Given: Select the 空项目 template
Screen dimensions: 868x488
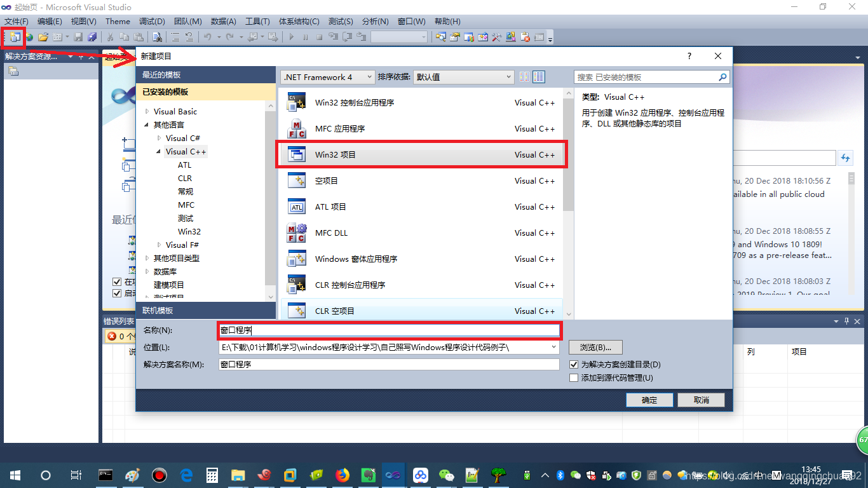Looking at the screenshot, I should pos(421,180).
